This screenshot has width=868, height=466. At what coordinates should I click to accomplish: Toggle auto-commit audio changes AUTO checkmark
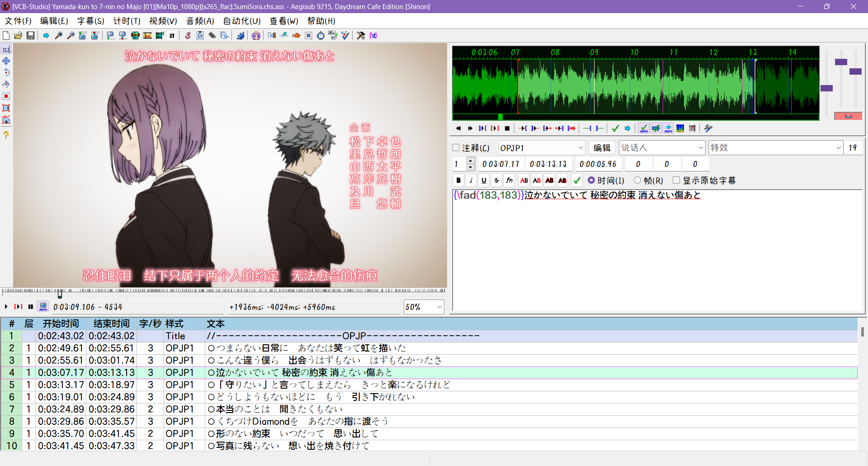point(644,128)
